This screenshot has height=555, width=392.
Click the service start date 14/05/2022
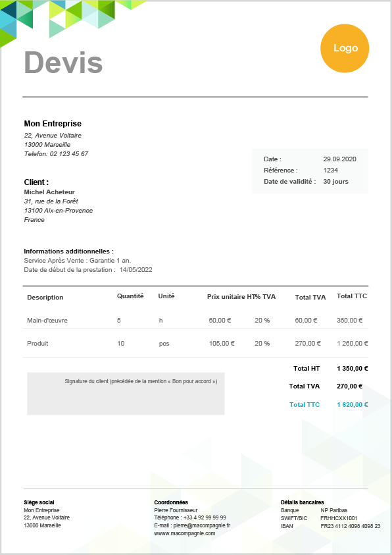coord(135,270)
